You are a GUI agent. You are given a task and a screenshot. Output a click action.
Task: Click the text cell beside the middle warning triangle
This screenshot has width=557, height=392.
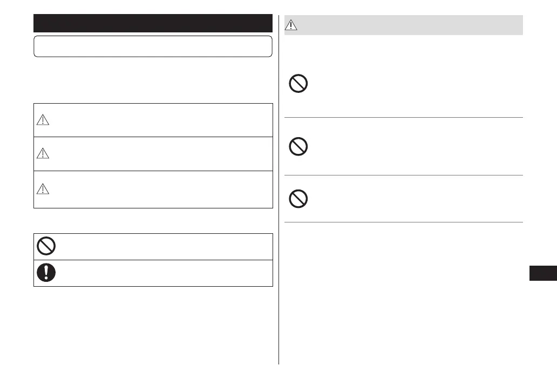tap(162, 154)
